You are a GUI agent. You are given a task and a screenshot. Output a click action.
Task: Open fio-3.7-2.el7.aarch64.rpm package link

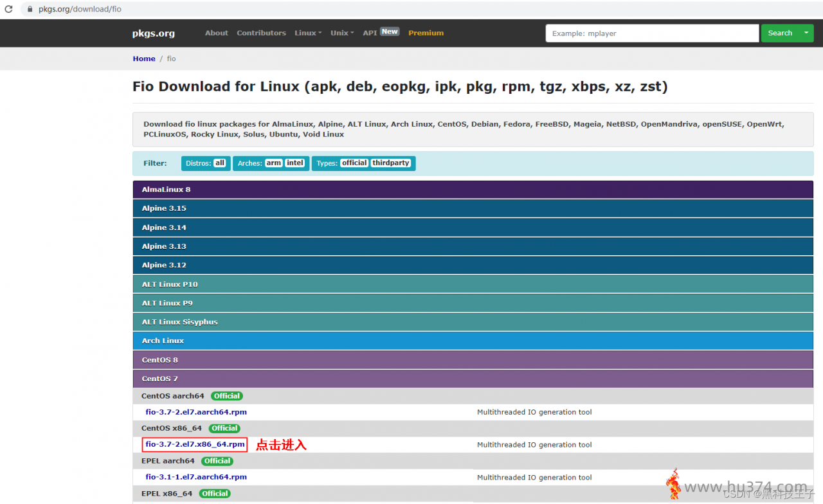(196, 412)
